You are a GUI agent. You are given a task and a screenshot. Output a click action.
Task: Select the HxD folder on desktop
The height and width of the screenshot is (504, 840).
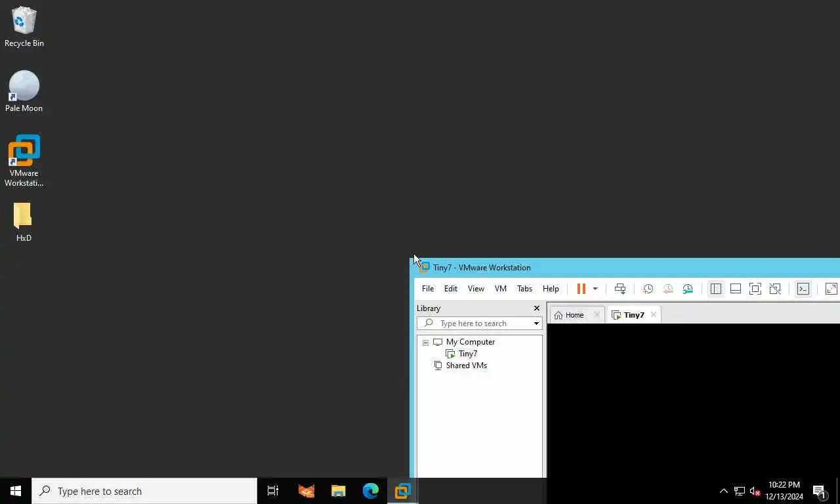(x=24, y=222)
